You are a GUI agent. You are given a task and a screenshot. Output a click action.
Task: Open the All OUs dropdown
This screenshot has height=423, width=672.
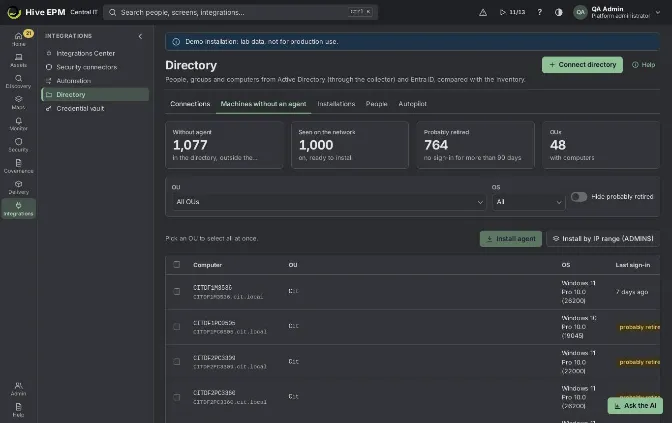(329, 202)
